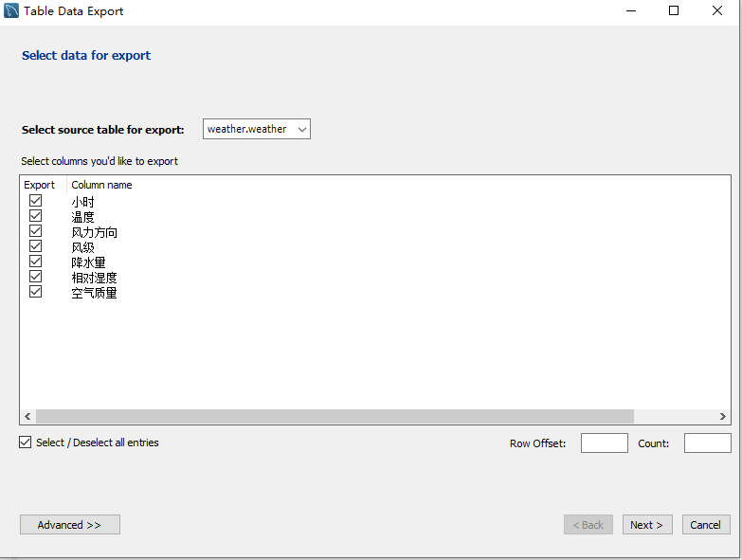
Task: Open the source table dropdown
Action: 257,129
